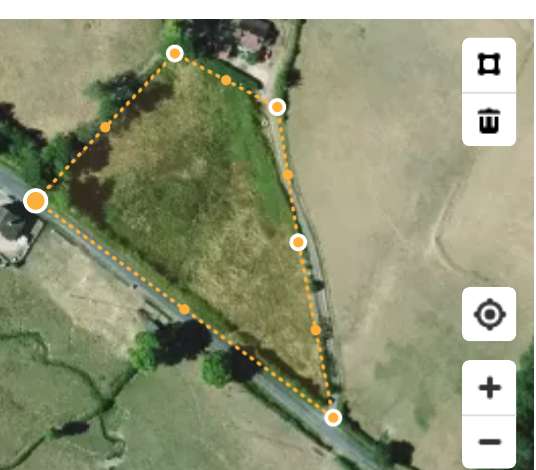Select the upper-right vertex beside the driveway

277,107
